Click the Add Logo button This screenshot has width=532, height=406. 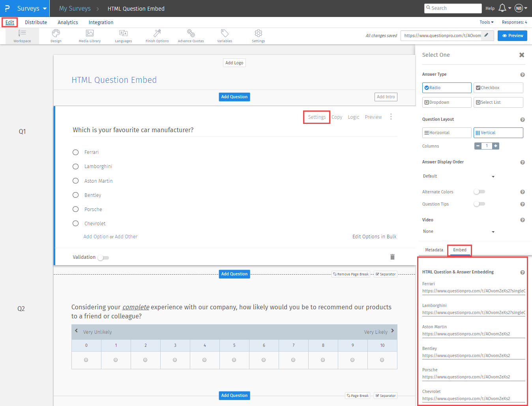coord(234,63)
